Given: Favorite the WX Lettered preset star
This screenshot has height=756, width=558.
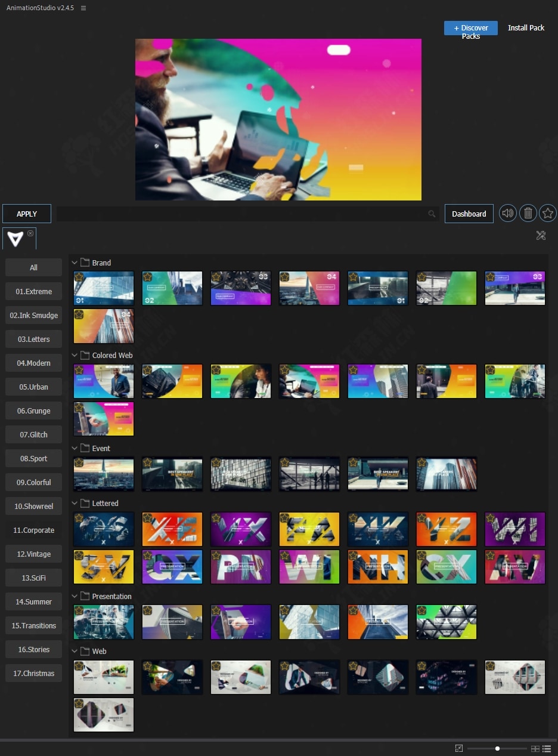Looking at the screenshot, I should (x=216, y=518).
